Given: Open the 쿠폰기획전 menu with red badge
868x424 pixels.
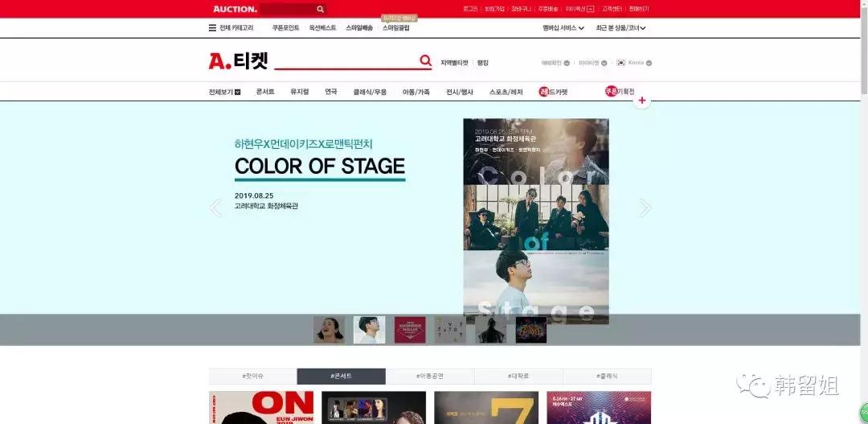Looking at the screenshot, I should click(x=620, y=92).
